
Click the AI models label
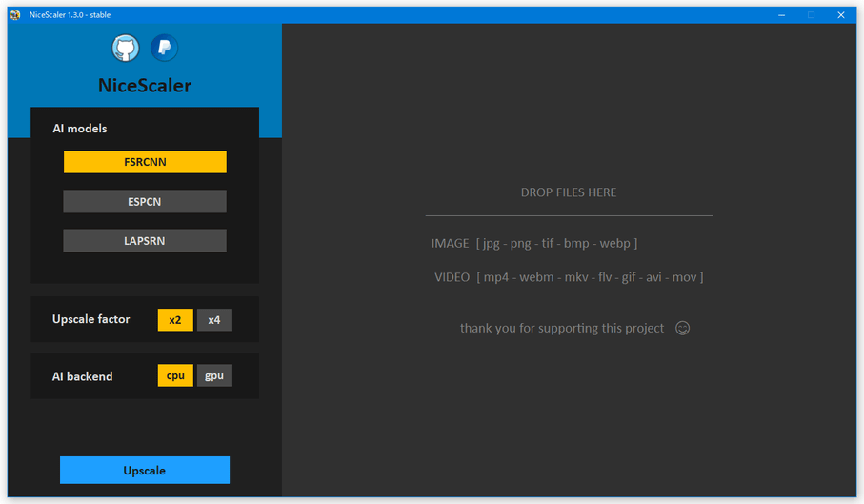click(80, 129)
